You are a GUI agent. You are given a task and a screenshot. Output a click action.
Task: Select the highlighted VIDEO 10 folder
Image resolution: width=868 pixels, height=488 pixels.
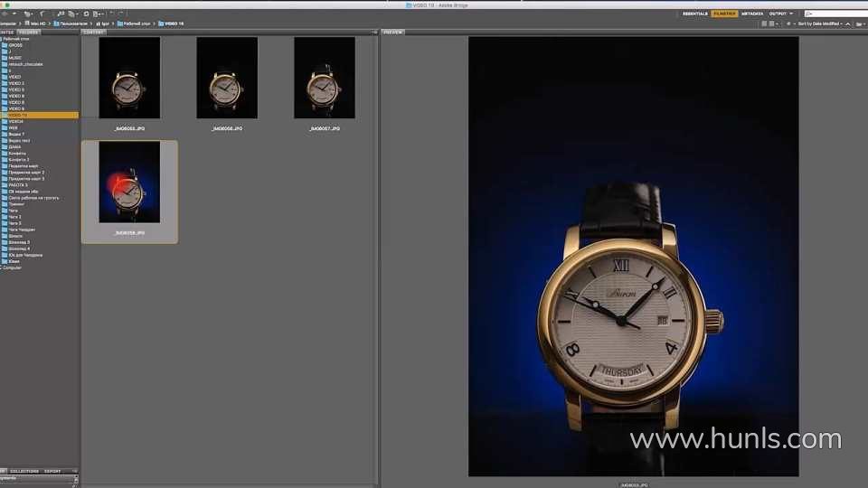[x=39, y=115]
